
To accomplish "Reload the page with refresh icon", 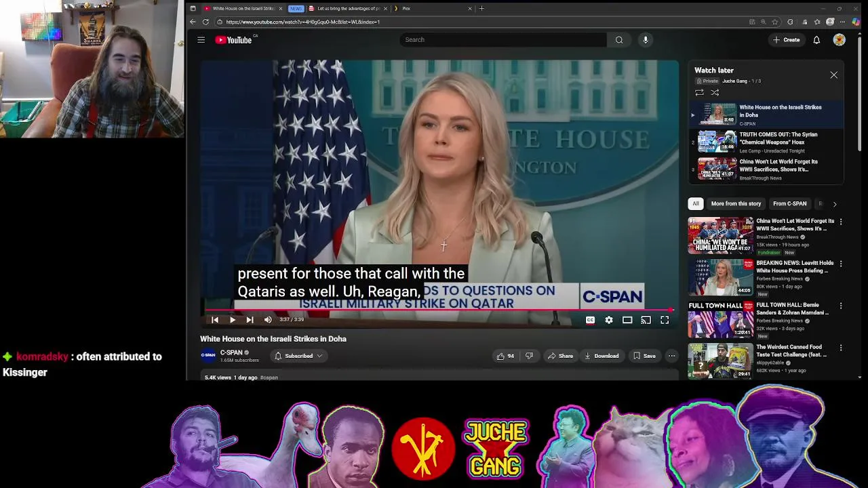I will point(205,22).
